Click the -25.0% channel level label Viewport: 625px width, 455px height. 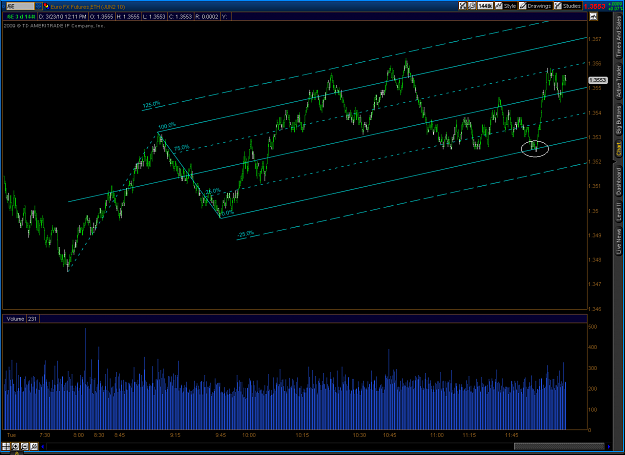pyautogui.click(x=246, y=234)
